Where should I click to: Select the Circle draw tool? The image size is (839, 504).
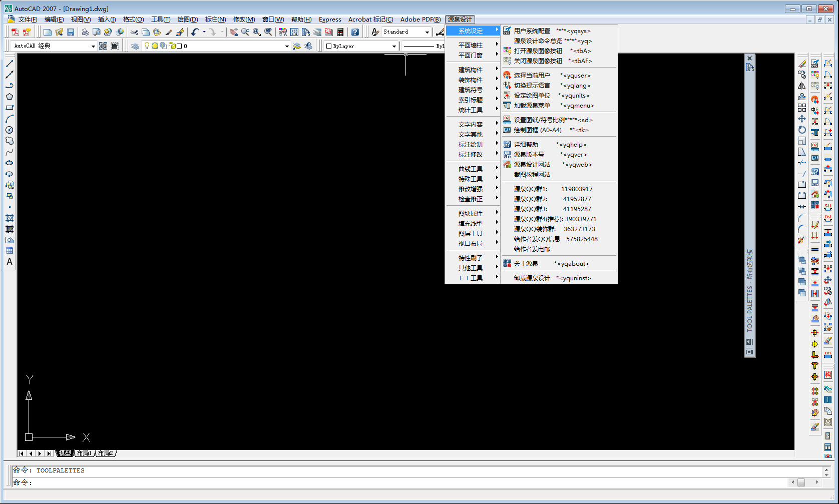tap(10, 130)
